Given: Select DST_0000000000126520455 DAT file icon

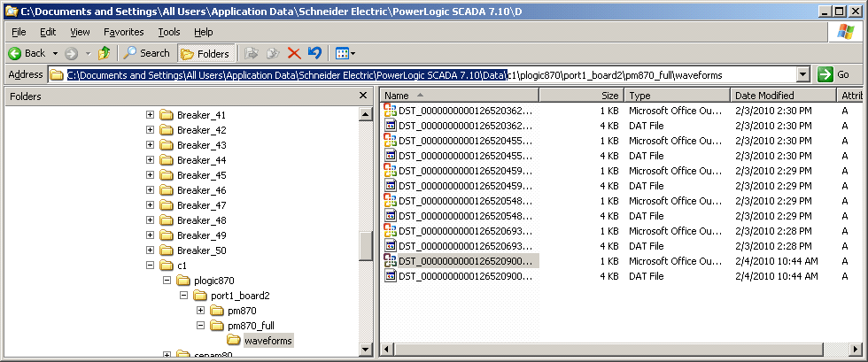Looking at the screenshot, I should coord(391,156).
